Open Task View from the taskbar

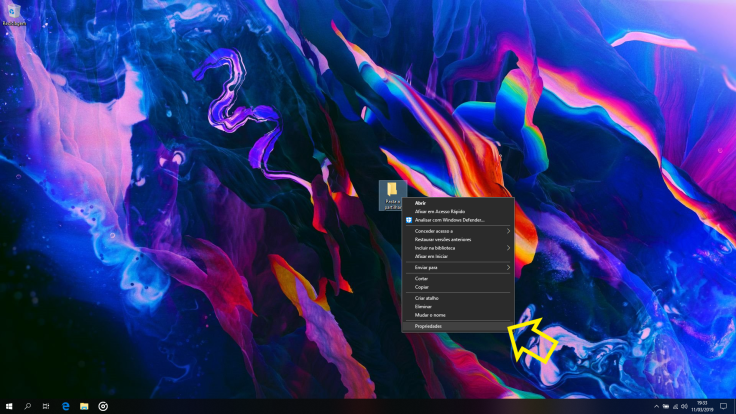tap(46, 406)
